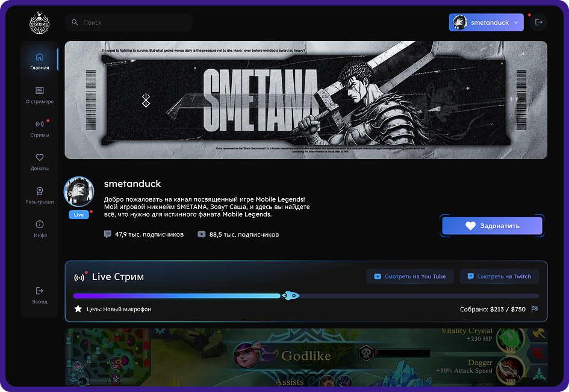Click the Выход sidebar item

(x=40, y=295)
